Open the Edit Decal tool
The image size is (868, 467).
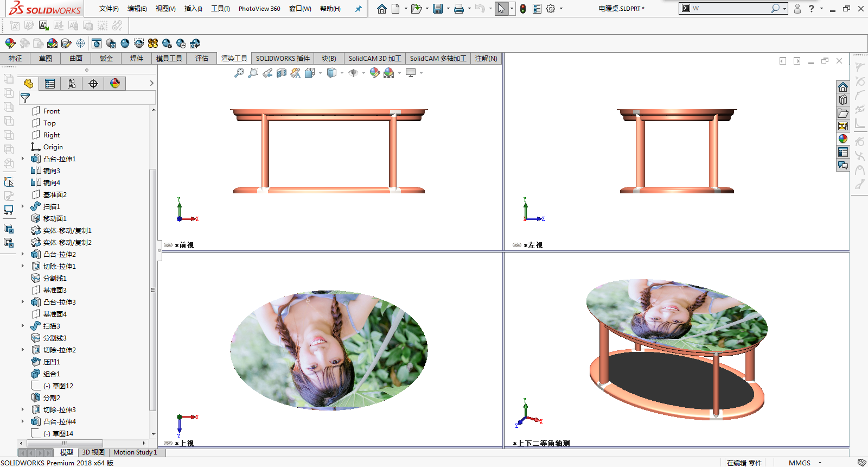(x=67, y=43)
